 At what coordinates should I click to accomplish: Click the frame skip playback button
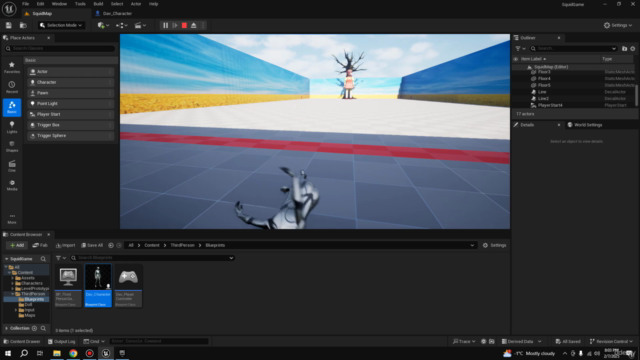pos(175,25)
